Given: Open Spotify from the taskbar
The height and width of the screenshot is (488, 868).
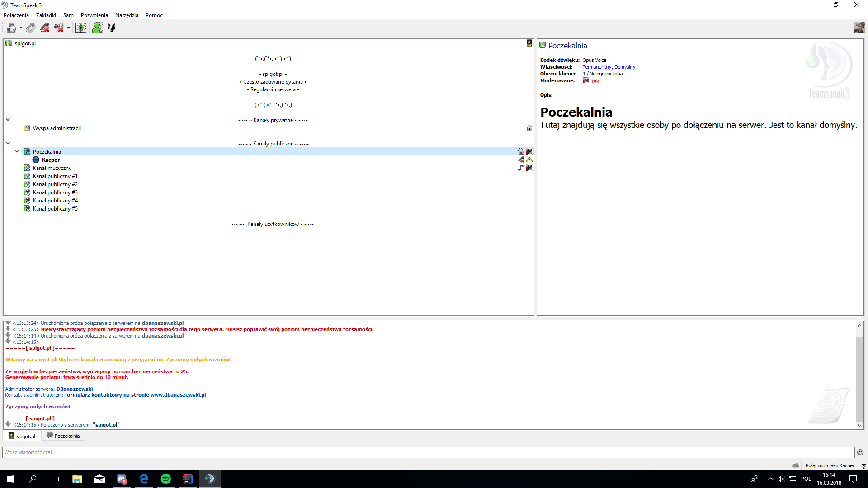Looking at the screenshot, I should 166,479.
